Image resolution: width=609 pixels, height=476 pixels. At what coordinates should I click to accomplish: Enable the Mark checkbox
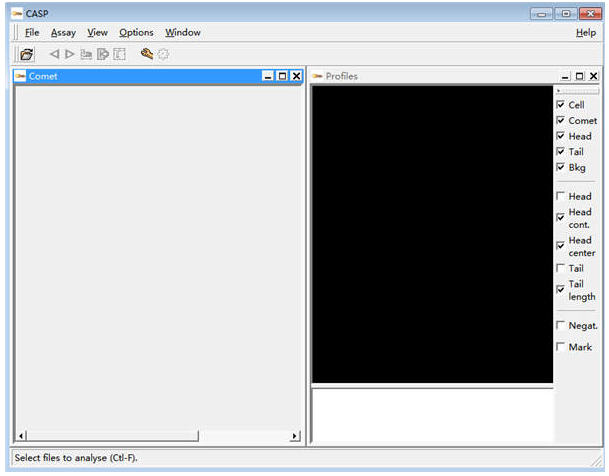560,347
